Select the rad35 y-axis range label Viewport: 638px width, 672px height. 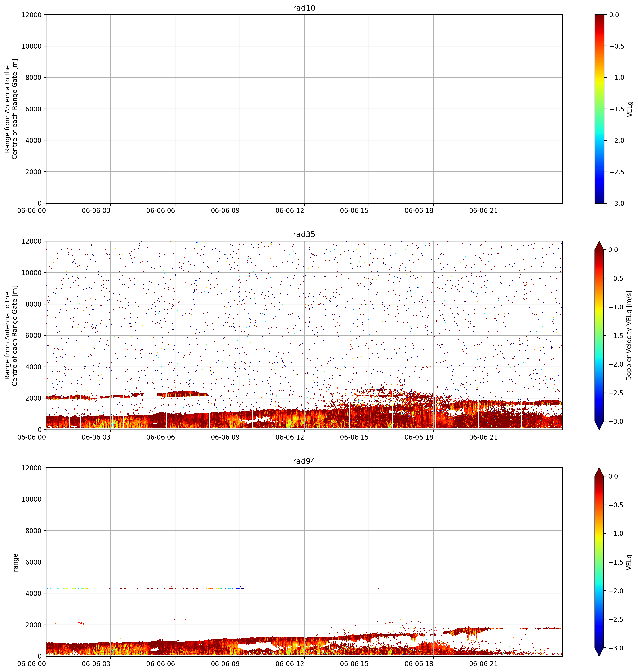point(11,336)
